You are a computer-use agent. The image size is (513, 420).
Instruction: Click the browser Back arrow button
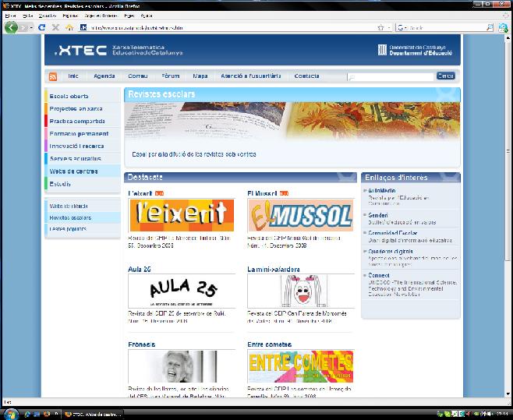pyautogui.click(x=11, y=27)
